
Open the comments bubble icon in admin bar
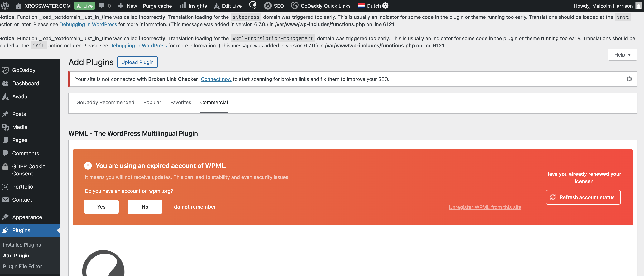pos(102,6)
